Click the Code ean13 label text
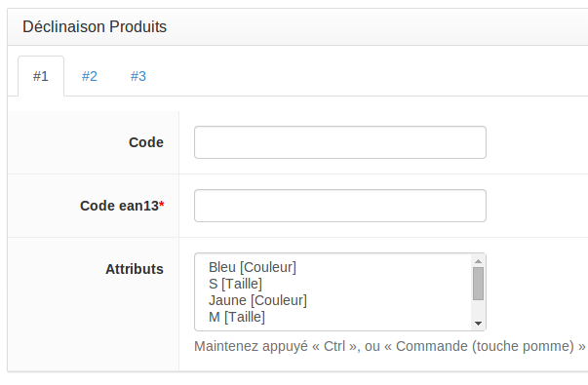 click(119, 206)
